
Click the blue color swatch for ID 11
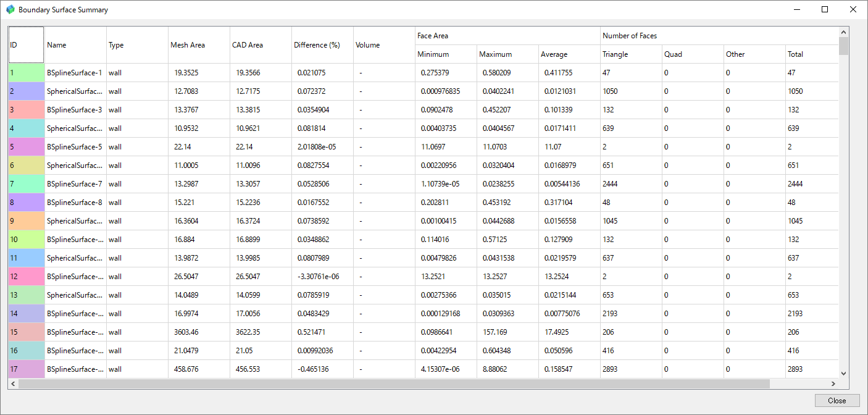point(27,258)
